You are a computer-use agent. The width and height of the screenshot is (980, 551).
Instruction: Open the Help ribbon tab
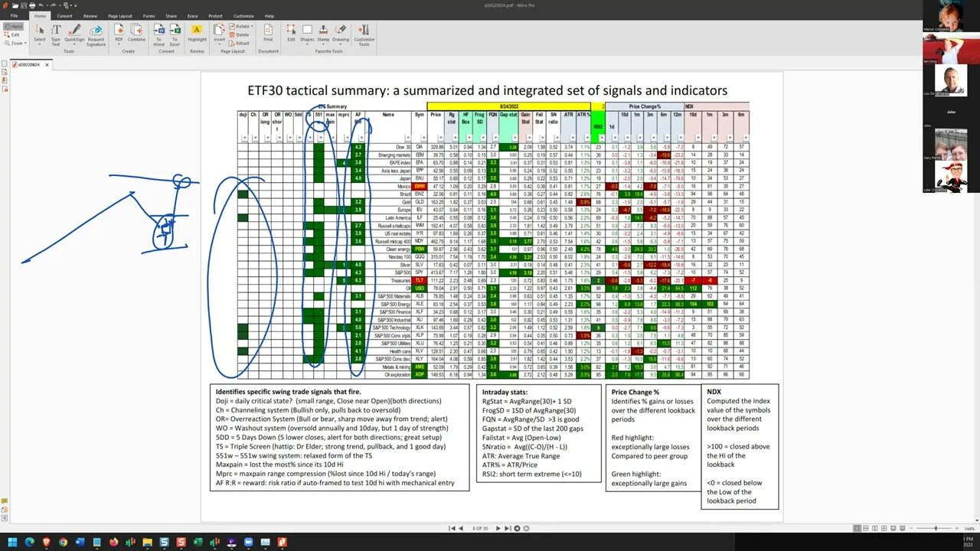[x=269, y=15]
